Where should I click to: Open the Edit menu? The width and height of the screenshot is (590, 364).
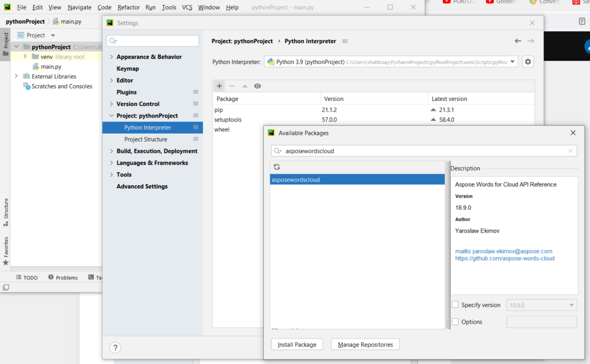click(x=37, y=7)
